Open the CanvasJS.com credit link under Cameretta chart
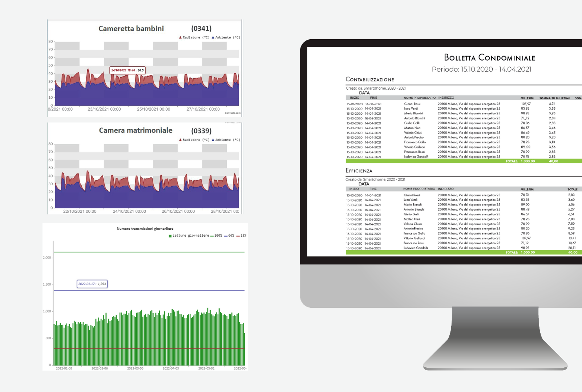This screenshot has height=392, width=582. point(233,113)
